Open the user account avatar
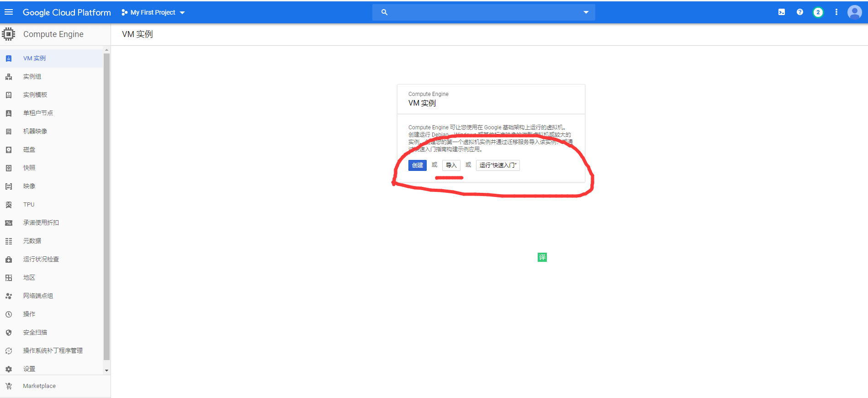This screenshot has height=398, width=868. (x=854, y=12)
